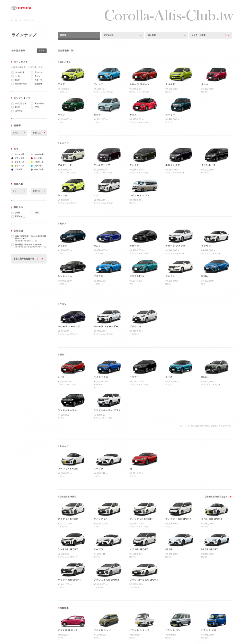243x644 pixels.
Task: Open the blue ハイラックス pickup image
Action: [x=109, y=367]
